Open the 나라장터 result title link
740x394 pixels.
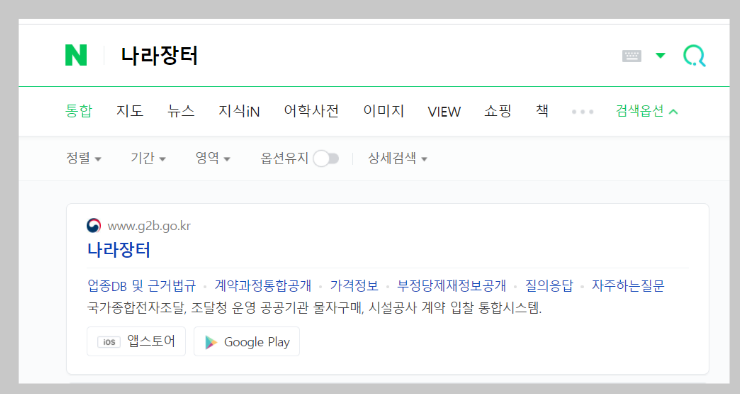[x=119, y=250]
